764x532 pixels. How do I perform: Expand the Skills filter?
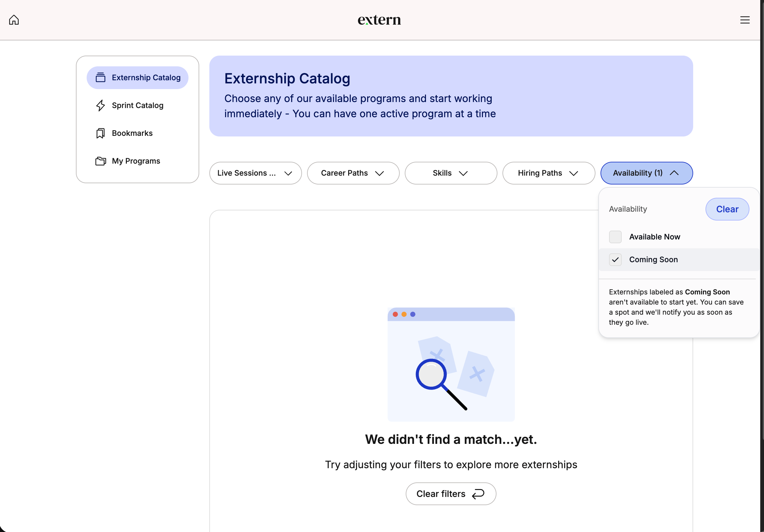tap(451, 173)
